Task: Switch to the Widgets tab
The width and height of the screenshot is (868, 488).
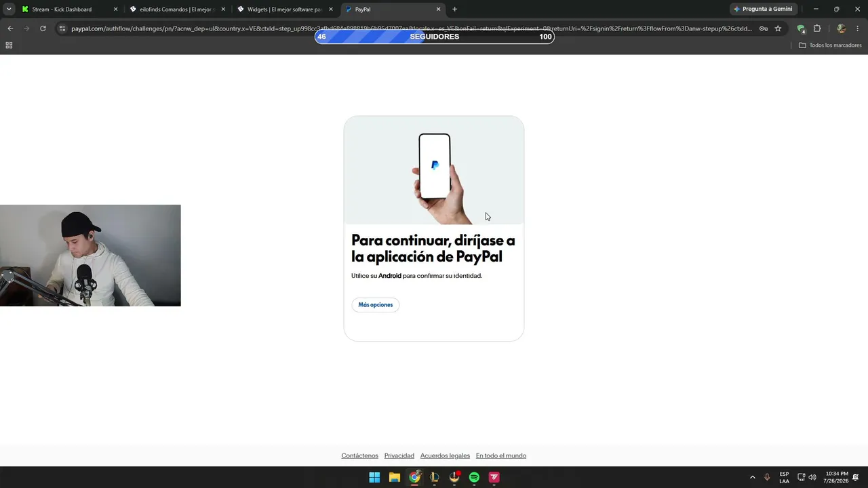Action: coord(285,9)
